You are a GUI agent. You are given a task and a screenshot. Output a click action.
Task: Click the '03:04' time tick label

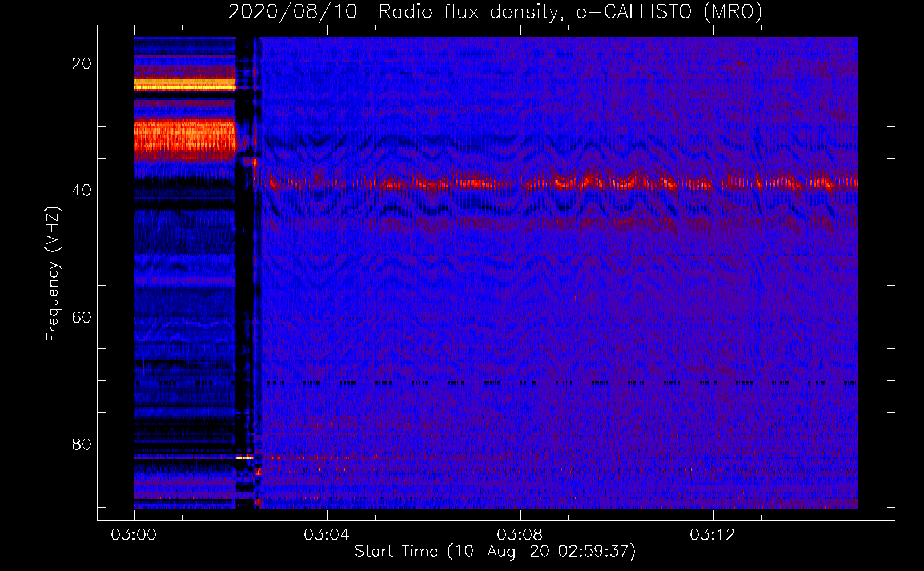(x=327, y=535)
